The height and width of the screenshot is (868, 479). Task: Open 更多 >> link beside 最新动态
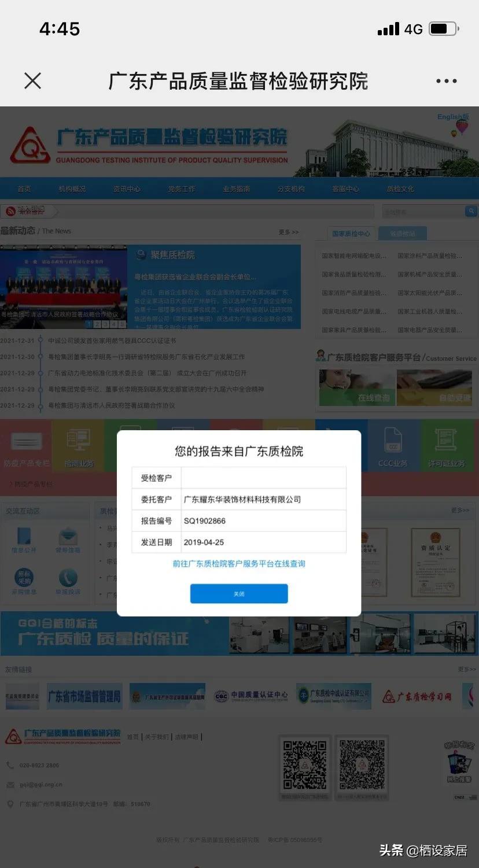[x=289, y=232]
